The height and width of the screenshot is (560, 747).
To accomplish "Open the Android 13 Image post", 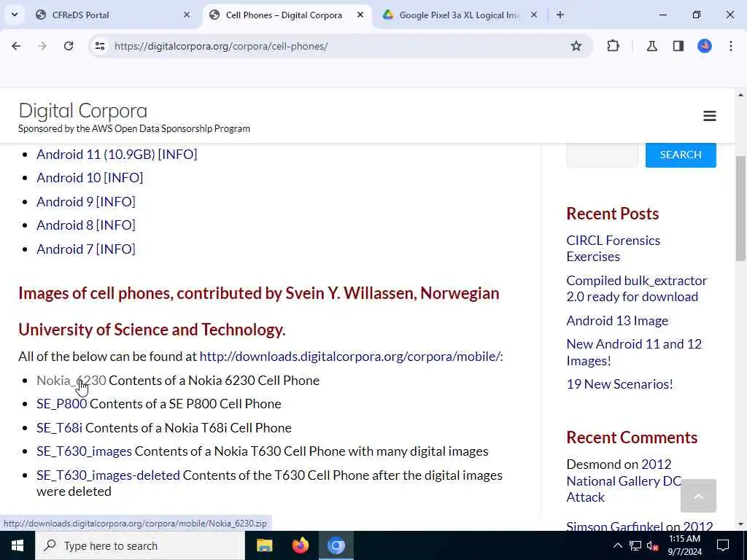I will pos(617,321).
